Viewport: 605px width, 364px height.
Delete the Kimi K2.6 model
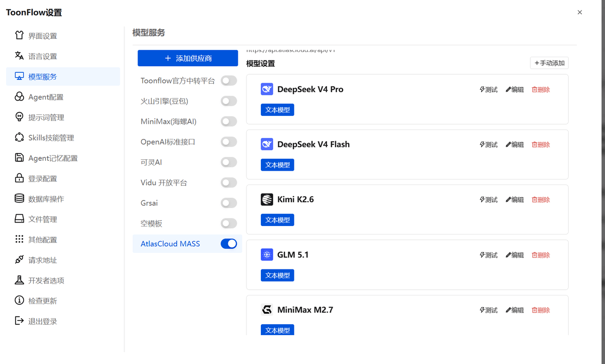tap(541, 199)
